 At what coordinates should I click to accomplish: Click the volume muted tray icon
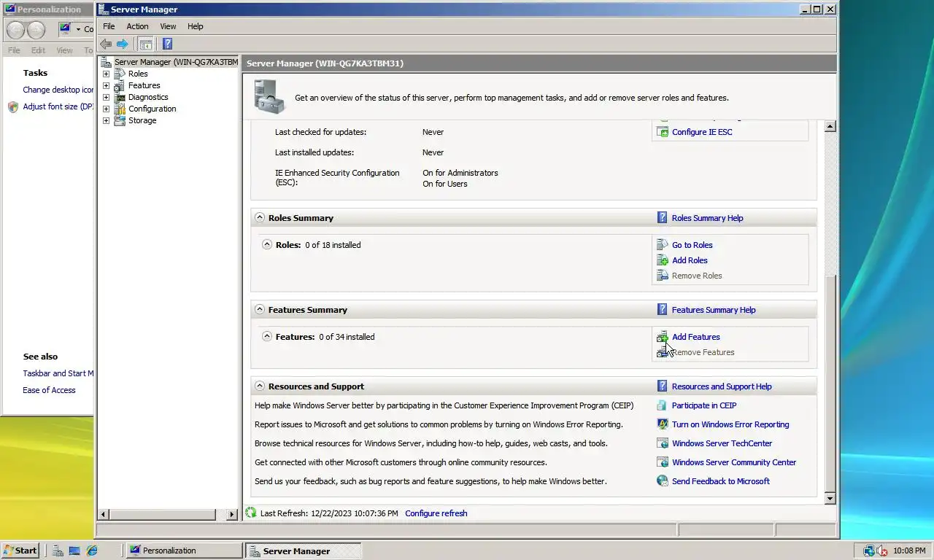pos(882,551)
